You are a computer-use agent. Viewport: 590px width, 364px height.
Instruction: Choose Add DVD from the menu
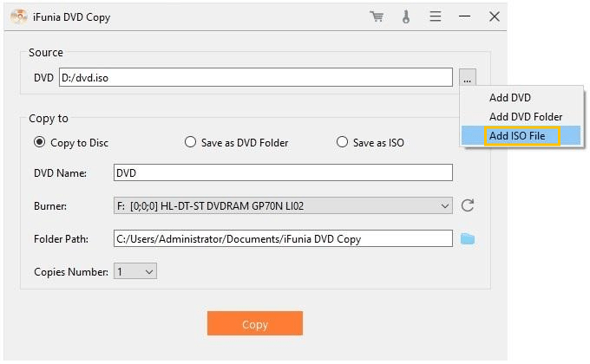click(x=509, y=98)
